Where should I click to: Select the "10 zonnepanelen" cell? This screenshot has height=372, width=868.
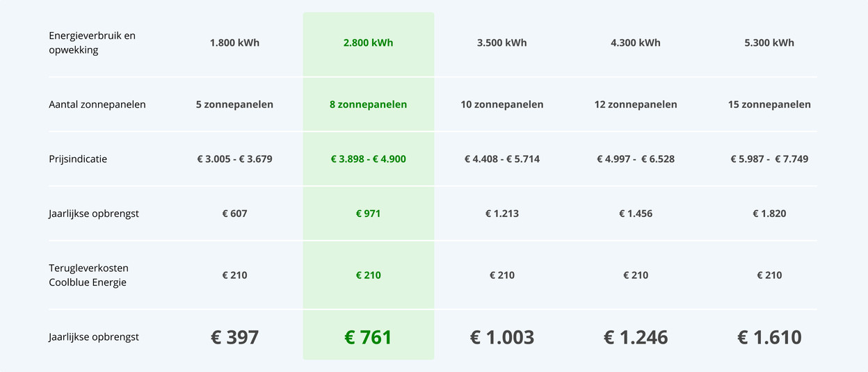pos(501,104)
